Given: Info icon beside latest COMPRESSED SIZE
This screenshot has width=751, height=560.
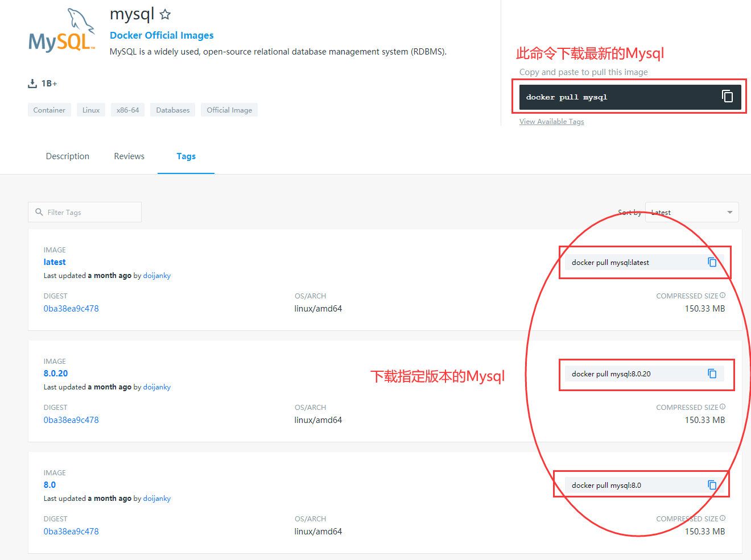Looking at the screenshot, I should point(723,296).
